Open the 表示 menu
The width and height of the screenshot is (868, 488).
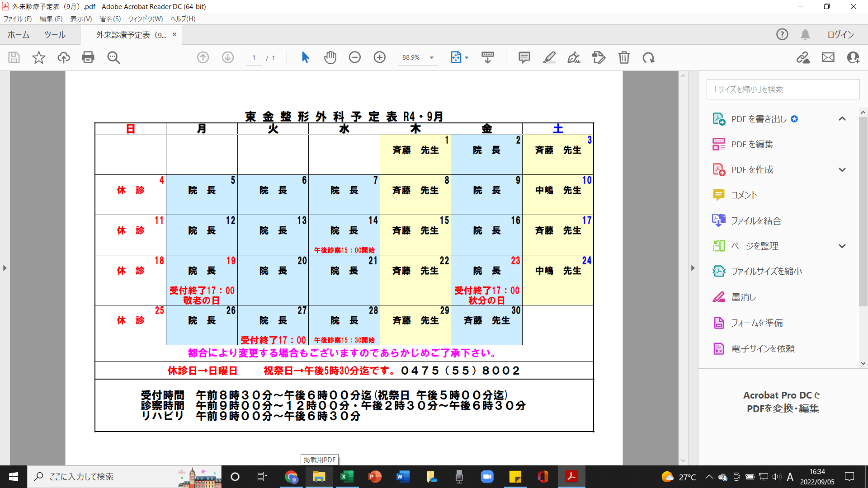click(x=81, y=19)
